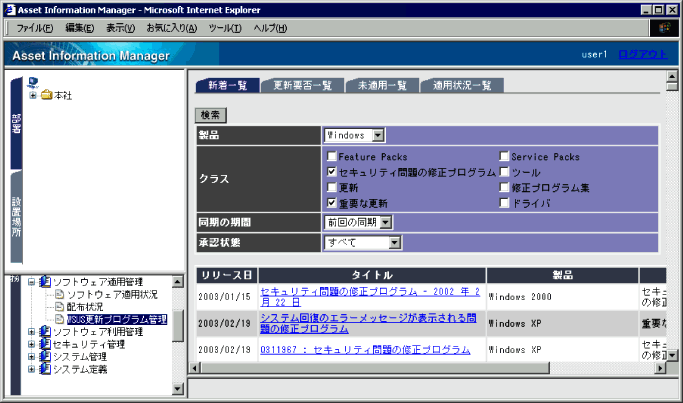Click the Internet Explorer title bar icon

(x=10, y=10)
